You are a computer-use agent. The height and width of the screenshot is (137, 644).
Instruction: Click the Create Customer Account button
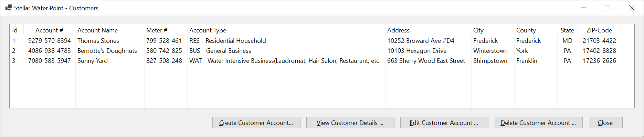[x=256, y=123]
